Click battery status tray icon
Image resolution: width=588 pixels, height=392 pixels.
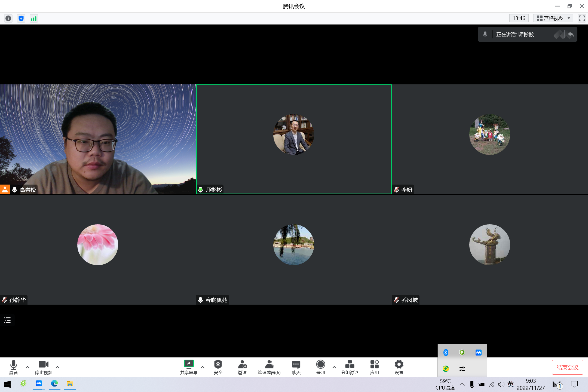(x=482, y=384)
